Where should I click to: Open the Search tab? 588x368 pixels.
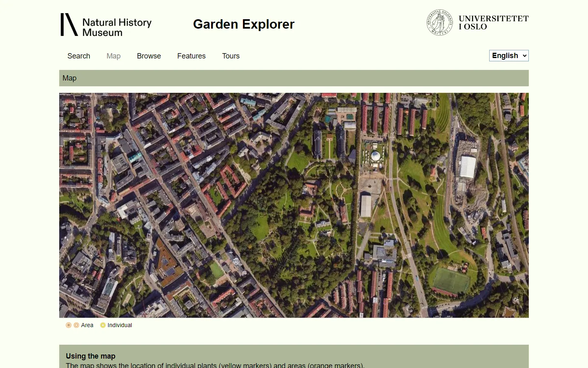79,56
